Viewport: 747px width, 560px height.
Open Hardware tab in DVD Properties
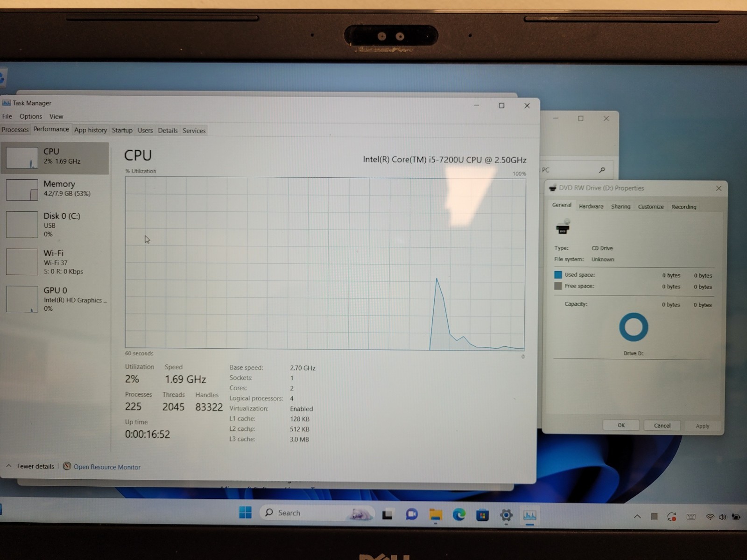[x=591, y=206]
